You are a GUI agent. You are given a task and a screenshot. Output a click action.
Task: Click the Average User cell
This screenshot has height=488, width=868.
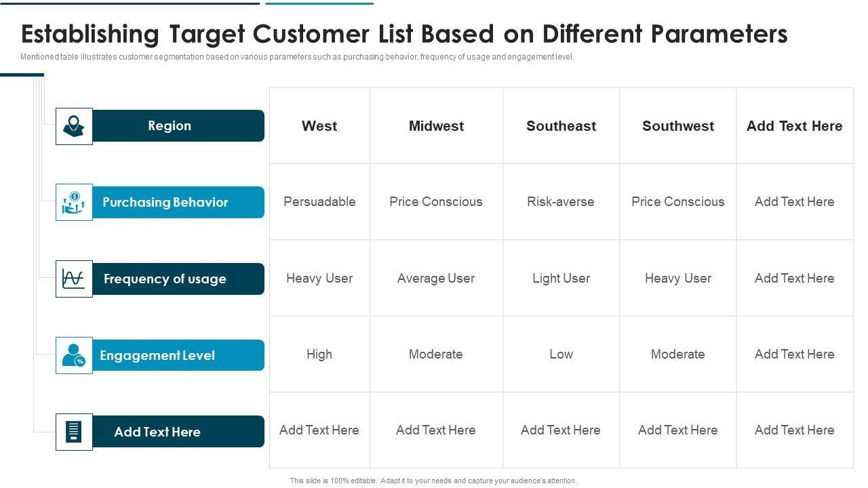(436, 279)
